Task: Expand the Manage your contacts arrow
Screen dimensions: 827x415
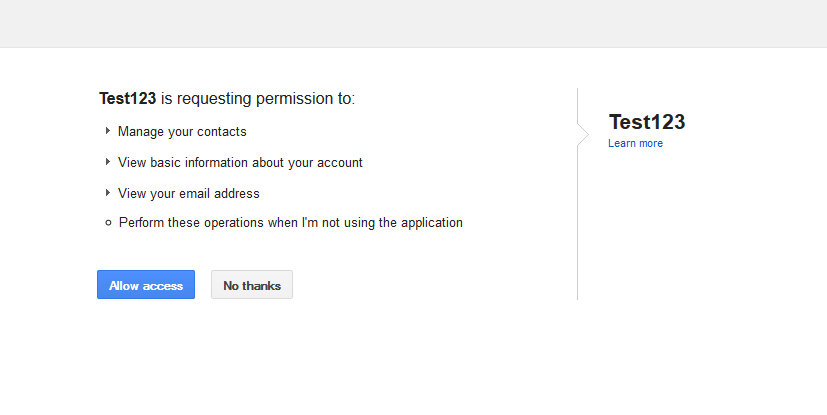Action: click(x=108, y=131)
